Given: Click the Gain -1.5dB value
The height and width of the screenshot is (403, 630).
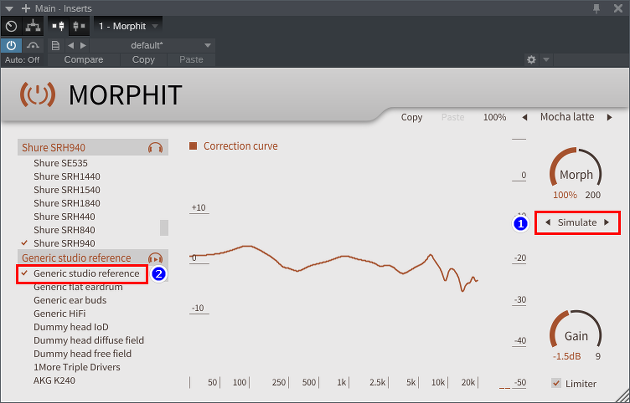Looking at the screenshot, I should coord(567,356).
